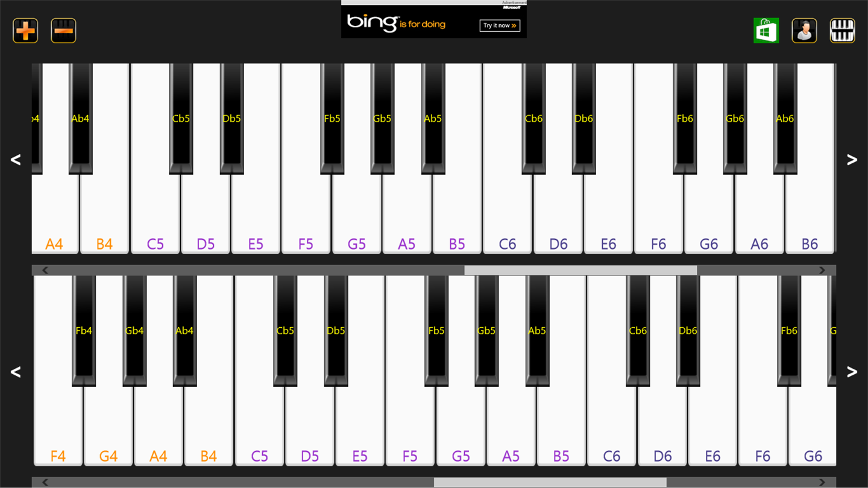Shift lower keyboard right with > arrow
Viewport: 868px width, 488px height.
[852, 372]
